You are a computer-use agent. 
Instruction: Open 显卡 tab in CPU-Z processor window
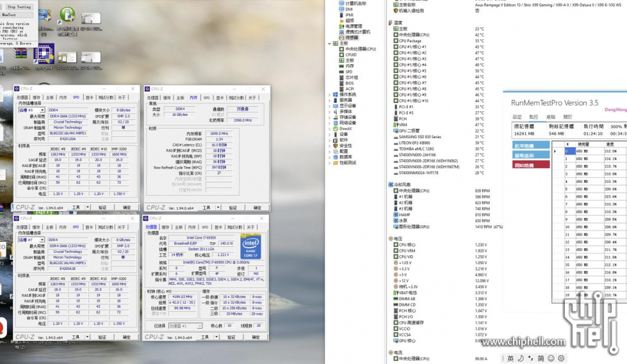(x=218, y=227)
